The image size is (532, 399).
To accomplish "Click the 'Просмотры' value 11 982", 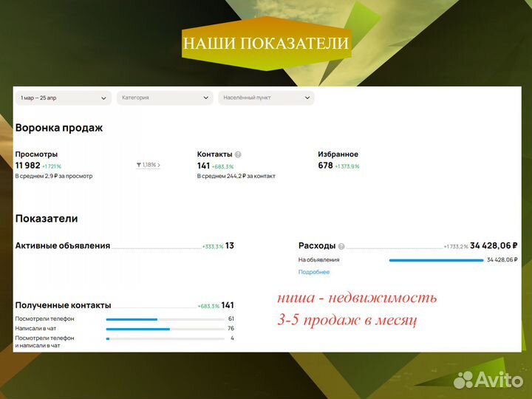I will tap(28, 166).
